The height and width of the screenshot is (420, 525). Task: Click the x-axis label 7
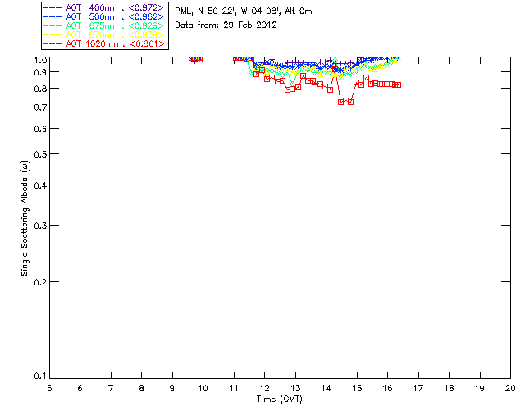[x=111, y=388]
